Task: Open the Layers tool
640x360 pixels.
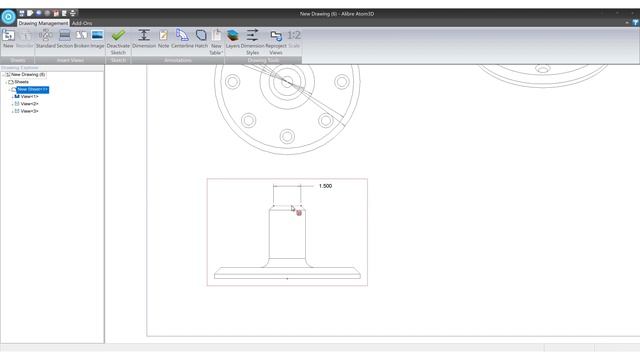Action: (233, 39)
